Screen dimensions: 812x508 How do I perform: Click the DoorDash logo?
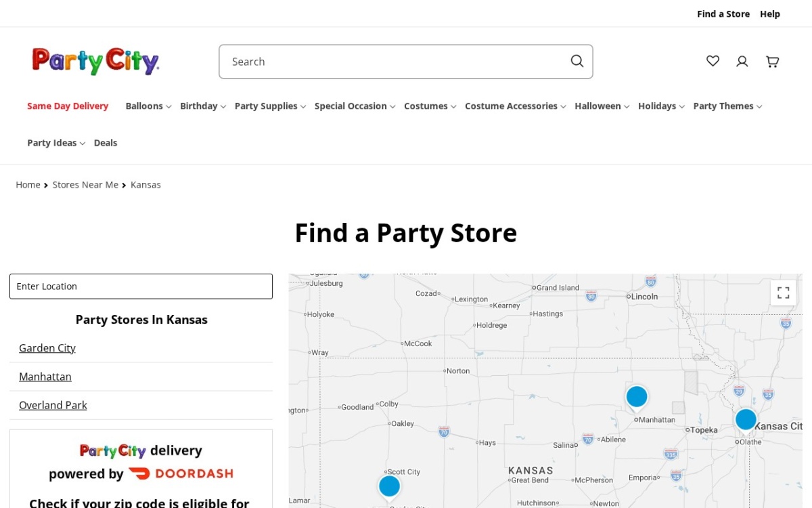[x=181, y=473]
